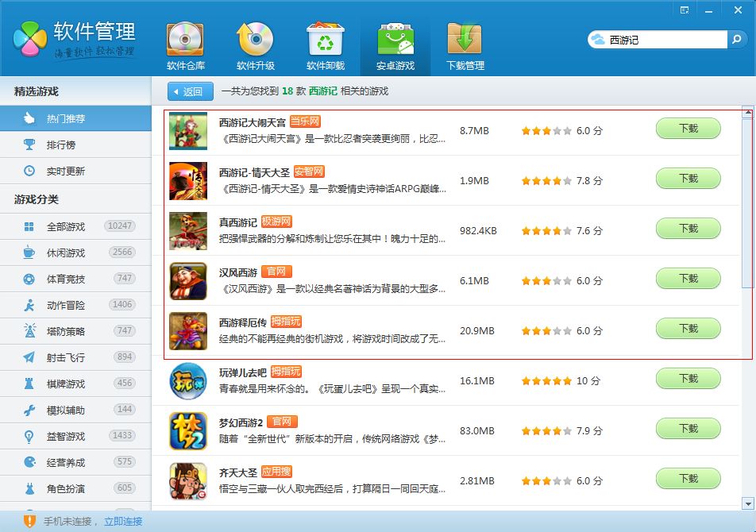This screenshot has height=532, width=756.
Task: Open the 软件卸载 uninstall recycle icon
Action: click(325, 40)
